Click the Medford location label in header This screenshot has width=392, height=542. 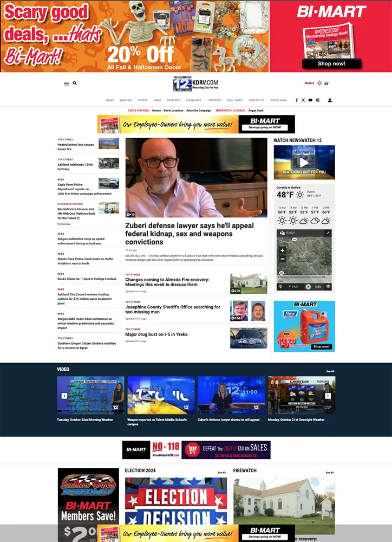pyautogui.click(x=310, y=83)
